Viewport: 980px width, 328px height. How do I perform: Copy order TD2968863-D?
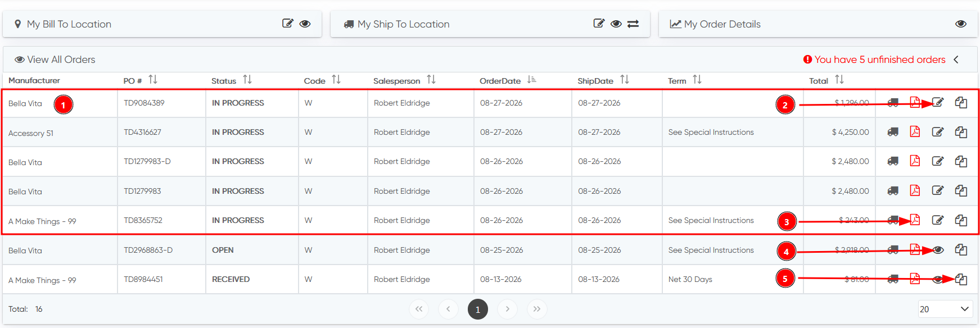[961, 250]
